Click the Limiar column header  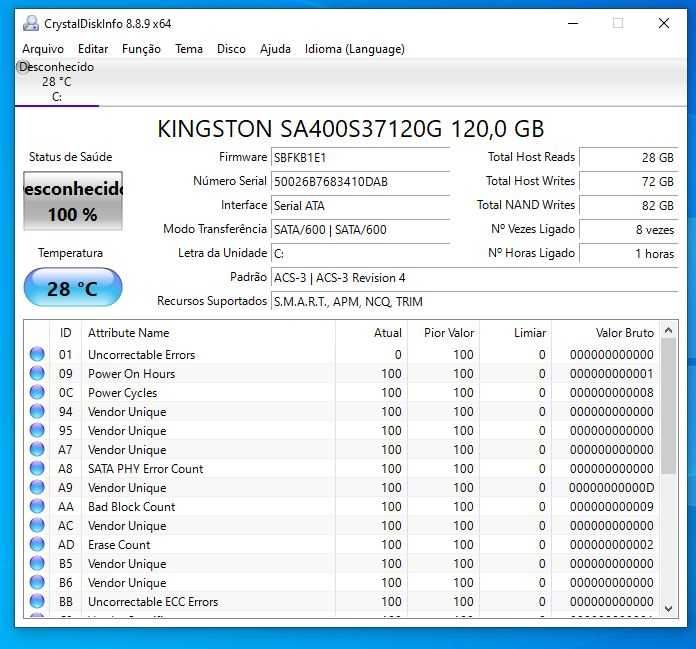pos(515,332)
